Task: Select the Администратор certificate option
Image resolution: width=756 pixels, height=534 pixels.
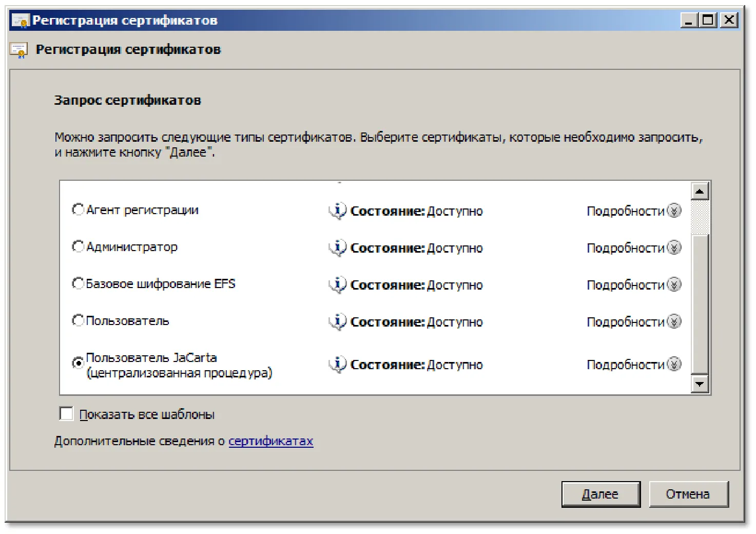Action: (x=78, y=246)
